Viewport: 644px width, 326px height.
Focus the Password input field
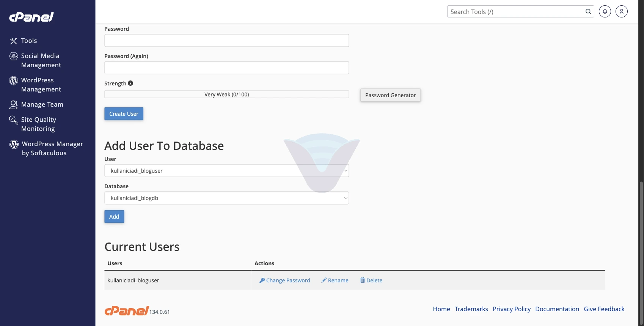[x=227, y=41]
